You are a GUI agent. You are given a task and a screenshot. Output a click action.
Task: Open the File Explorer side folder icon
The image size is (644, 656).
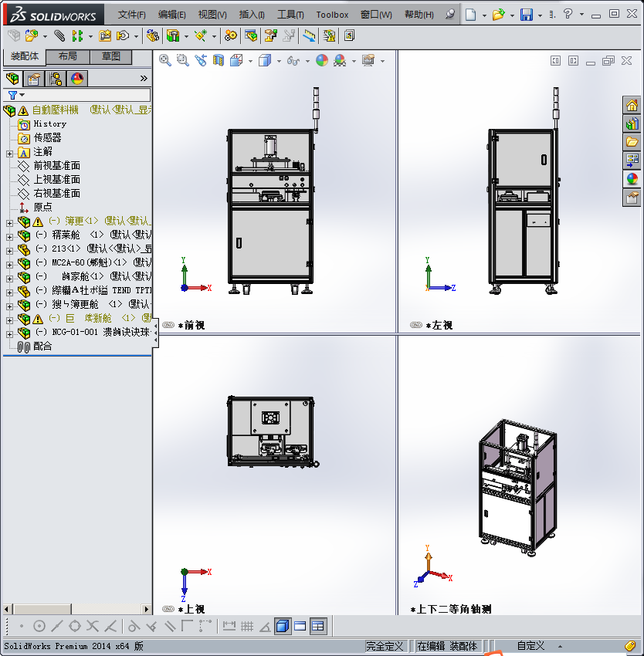tap(632, 141)
